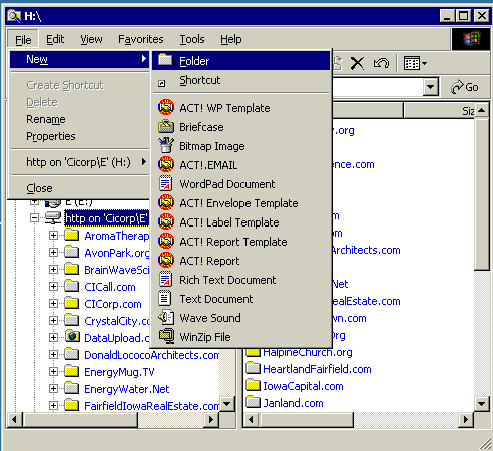Select HalpineChurch.org in file list
This screenshot has width=493, height=451.
point(308,352)
